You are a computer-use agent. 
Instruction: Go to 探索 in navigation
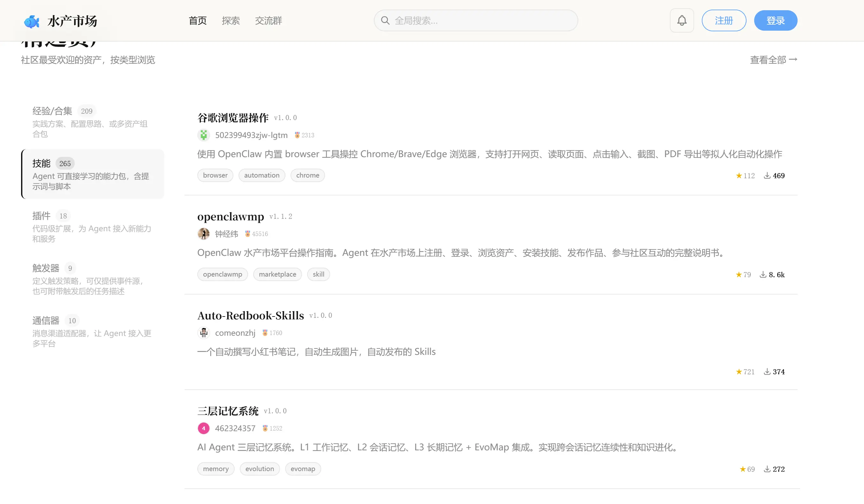click(231, 20)
